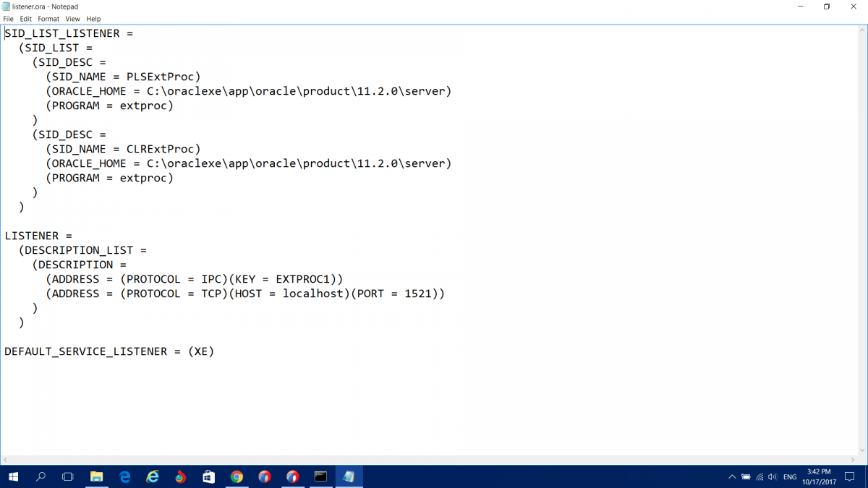Open the Wi-Fi network flyout
Viewport: 868px width, 488px height.
759,477
